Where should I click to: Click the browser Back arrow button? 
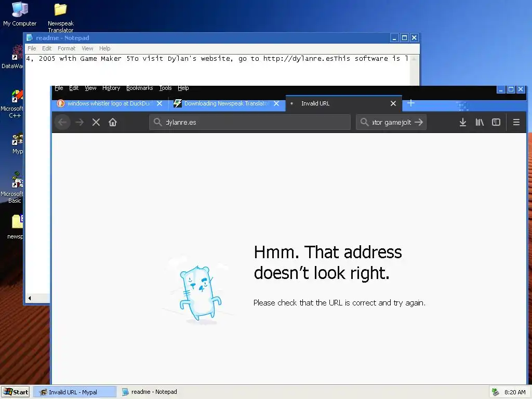(62, 122)
